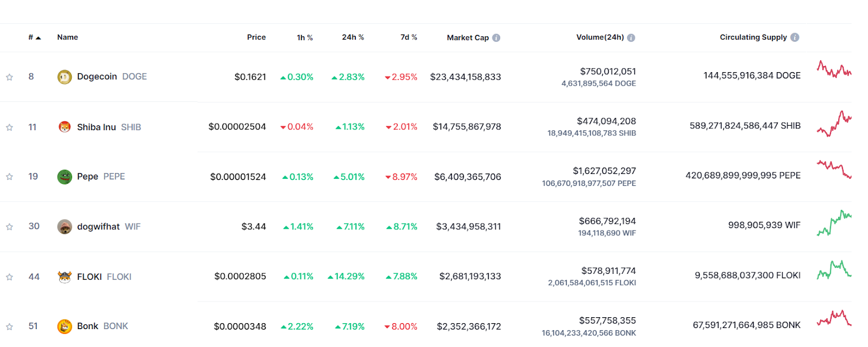Click the Bonk coin logo

[65, 326]
